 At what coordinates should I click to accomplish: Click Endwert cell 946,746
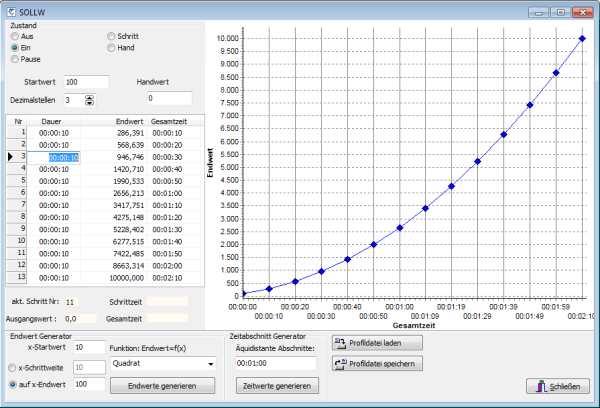click(x=114, y=157)
